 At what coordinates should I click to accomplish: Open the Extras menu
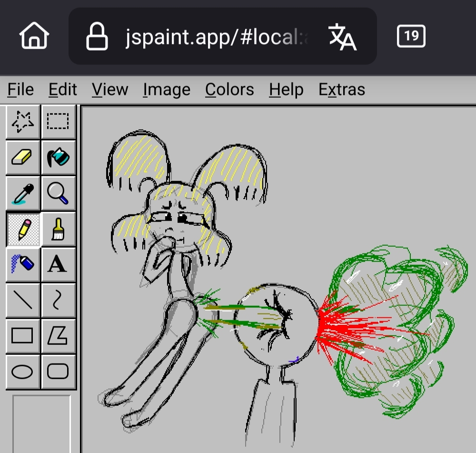(342, 90)
